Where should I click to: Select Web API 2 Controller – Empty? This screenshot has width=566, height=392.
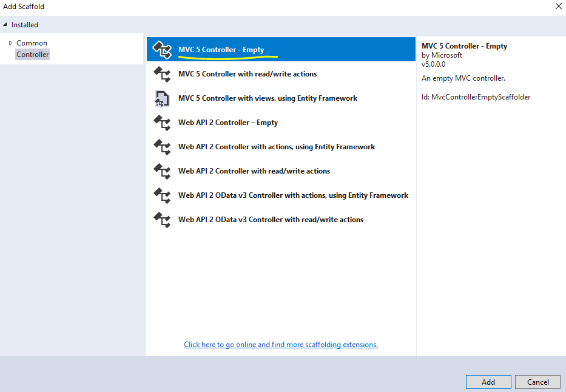pos(281,123)
